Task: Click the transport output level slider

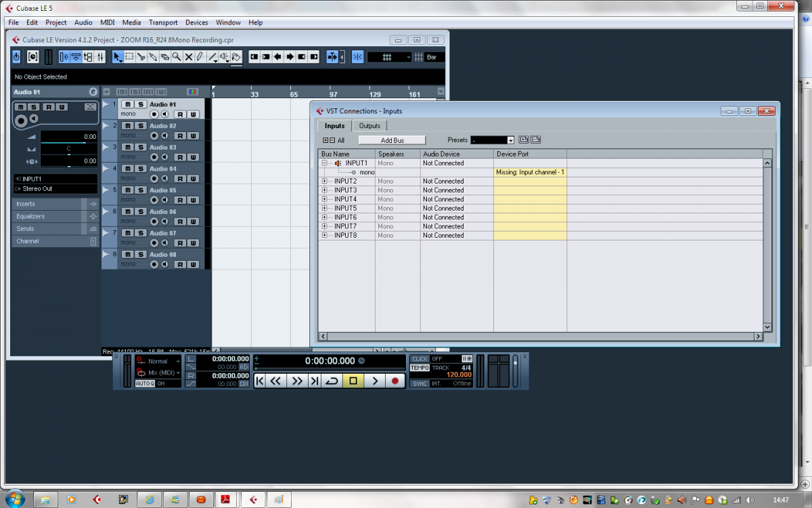Action: [515, 371]
